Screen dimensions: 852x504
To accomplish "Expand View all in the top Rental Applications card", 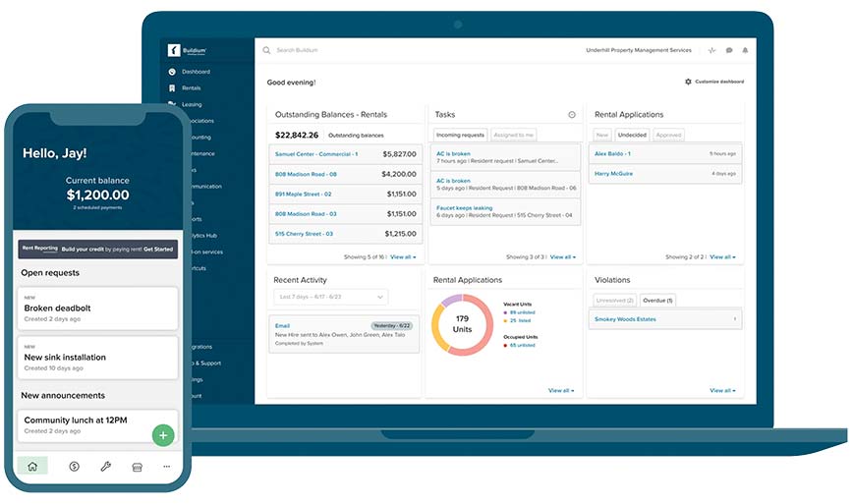I will 722,256.
